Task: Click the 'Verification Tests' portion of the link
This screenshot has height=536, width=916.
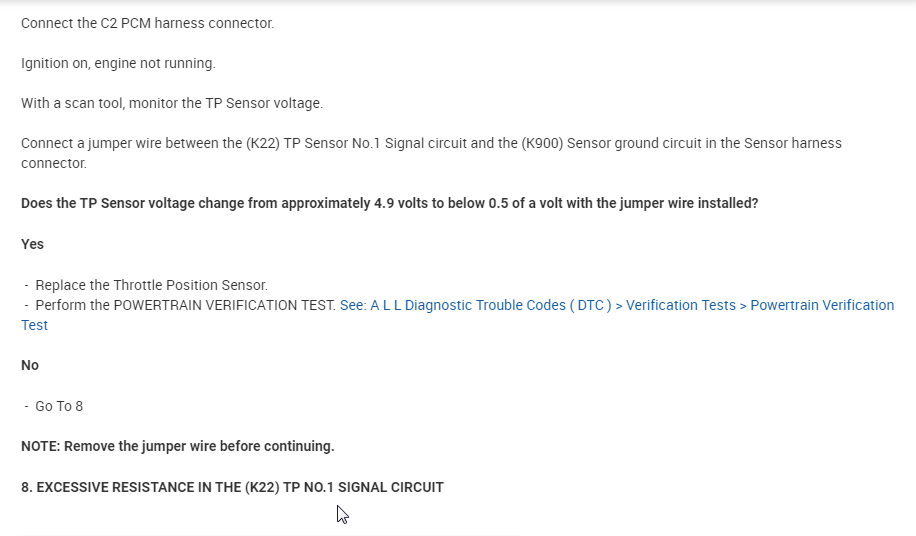Action: pyautogui.click(x=680, y=305)
